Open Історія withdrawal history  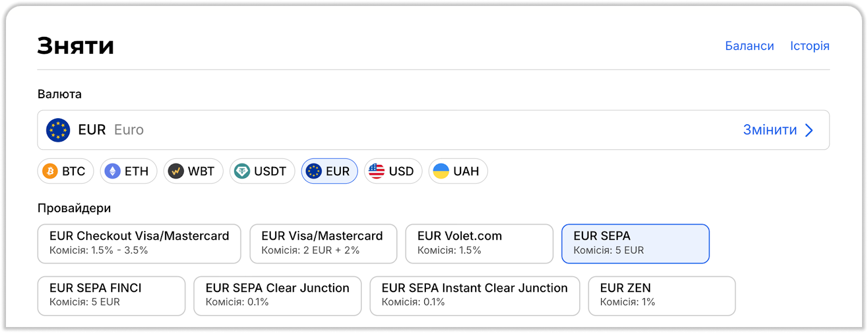click(809, 46)
